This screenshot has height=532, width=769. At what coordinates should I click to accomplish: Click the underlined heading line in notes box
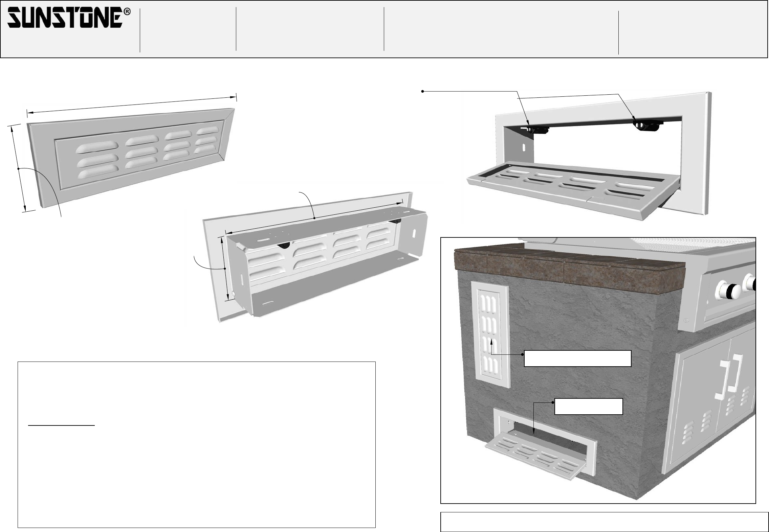62,425
